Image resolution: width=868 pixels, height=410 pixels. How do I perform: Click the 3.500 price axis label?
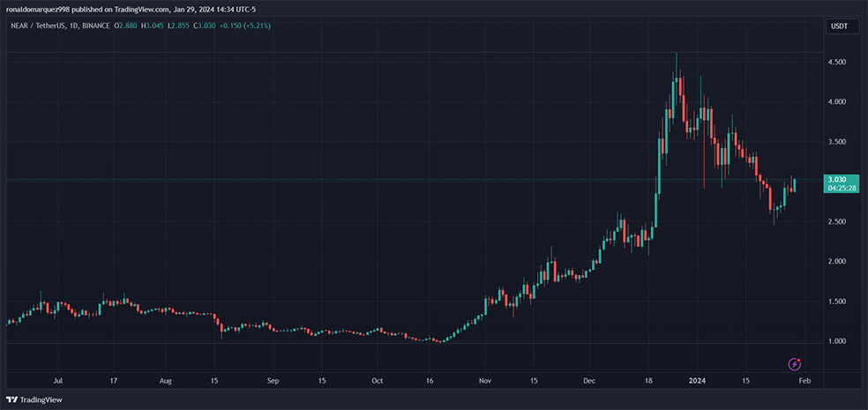837,142
